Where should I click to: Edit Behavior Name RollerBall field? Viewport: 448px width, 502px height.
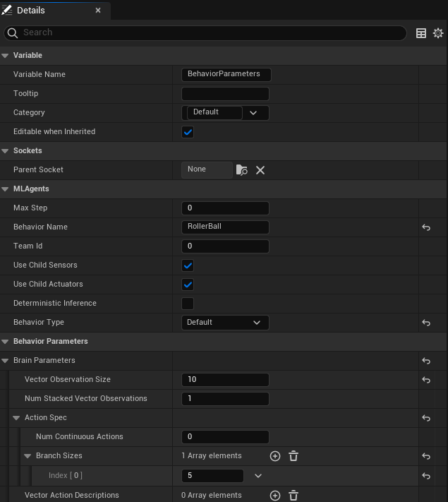[x=225, y=227]
